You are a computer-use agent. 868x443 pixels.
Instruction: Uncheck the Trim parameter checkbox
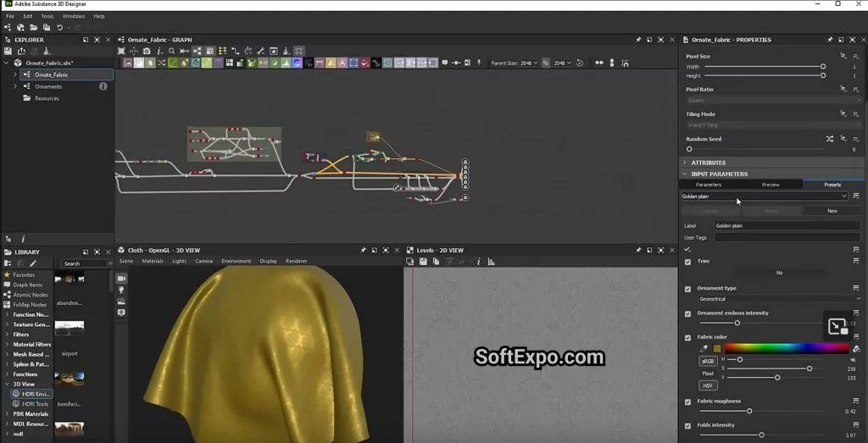687,262
